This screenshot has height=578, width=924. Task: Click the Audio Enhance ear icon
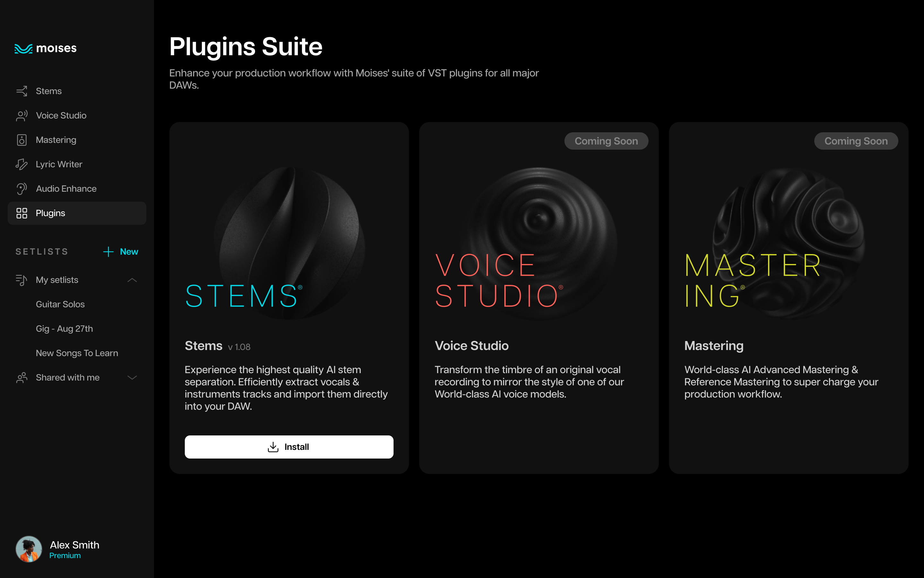pos(22,189)
